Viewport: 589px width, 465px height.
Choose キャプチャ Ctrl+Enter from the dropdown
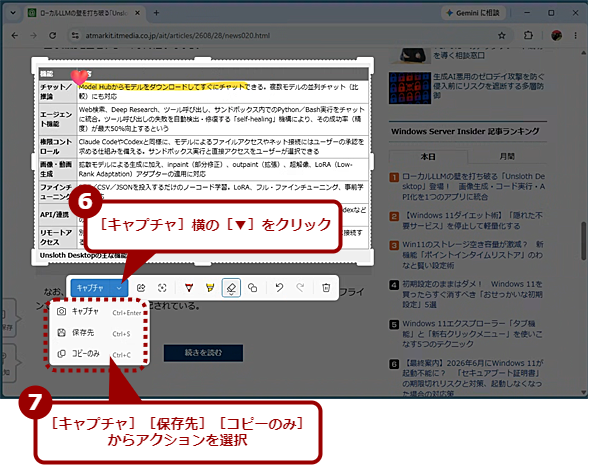tap(99, 312)
